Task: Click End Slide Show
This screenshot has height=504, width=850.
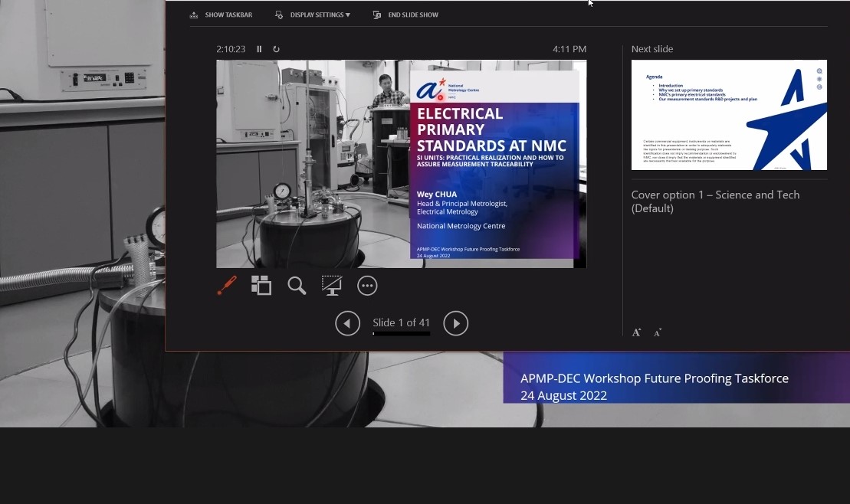Action: click(x=405, y=15)
